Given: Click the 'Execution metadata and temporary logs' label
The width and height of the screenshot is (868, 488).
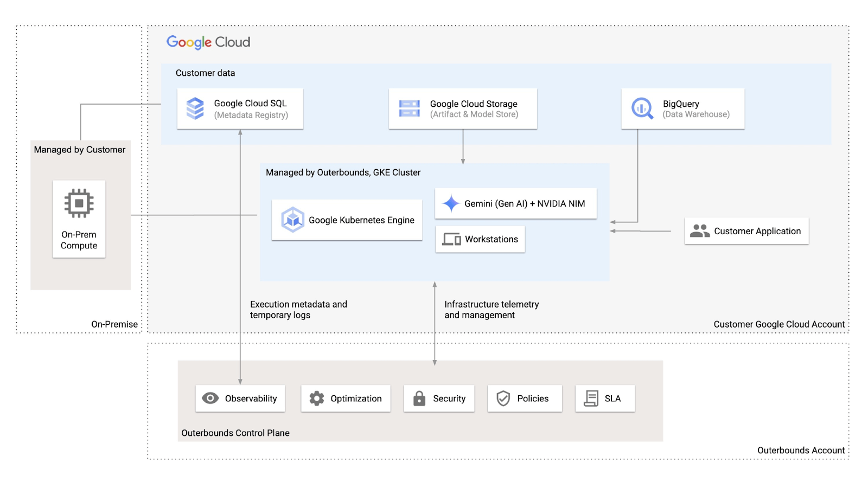Looking at the screenshot, I should [298, 310].
